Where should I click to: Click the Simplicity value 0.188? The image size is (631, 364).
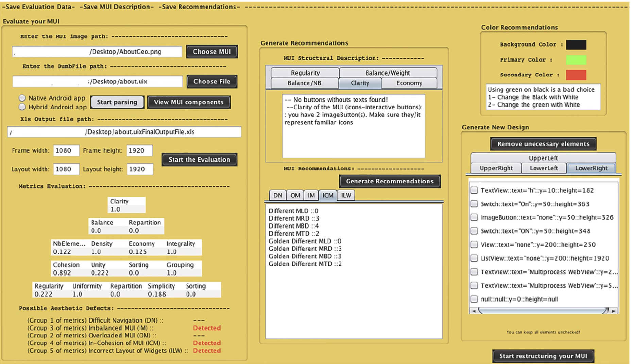coord(157,294)
